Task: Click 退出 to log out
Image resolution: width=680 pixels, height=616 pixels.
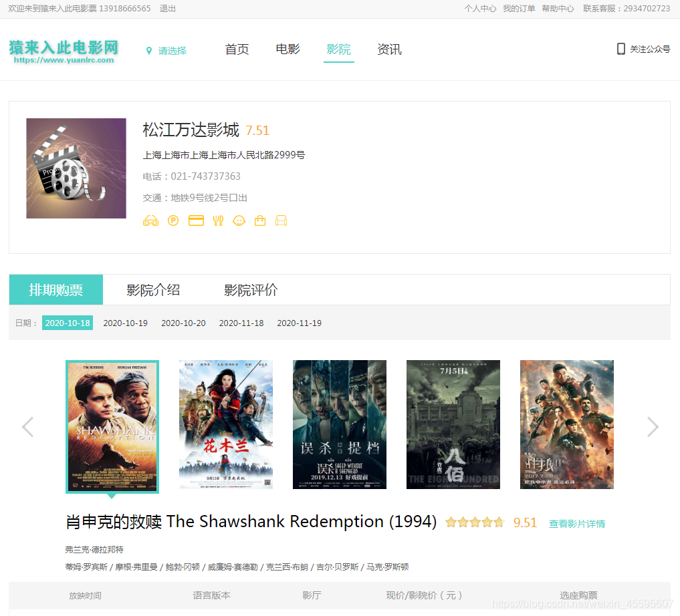Action: (x=167, y=9)
